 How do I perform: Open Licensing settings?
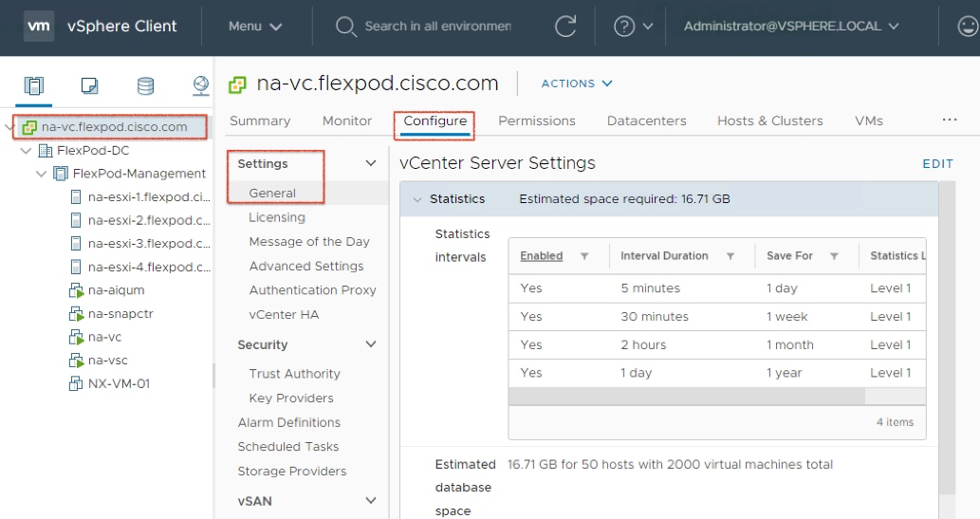277,217
